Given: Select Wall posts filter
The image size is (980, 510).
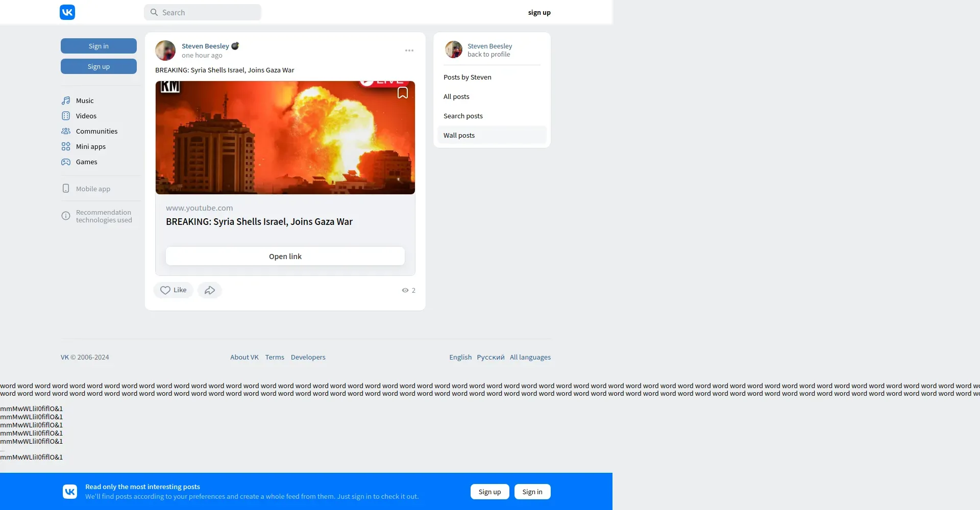Looking at the screenshot, I should point(492,135).
